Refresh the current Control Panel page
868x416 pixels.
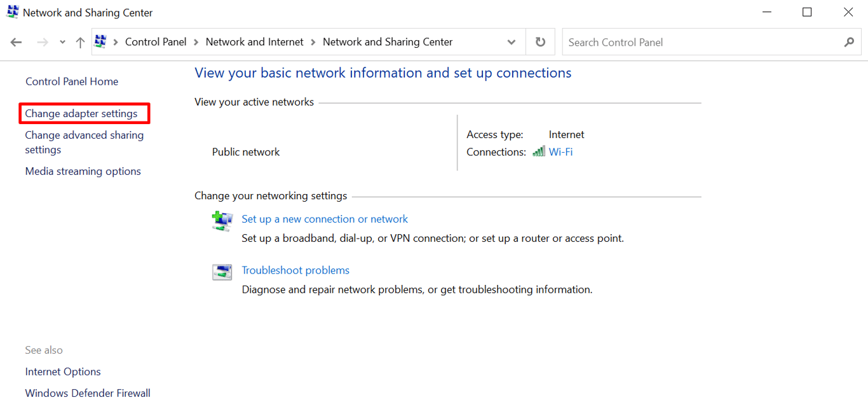[x=539, y=41]
